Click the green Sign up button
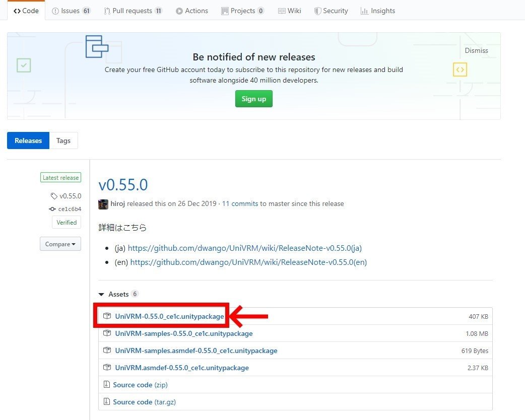This screenshot has width=525, height=420. [x=254, y=99]
